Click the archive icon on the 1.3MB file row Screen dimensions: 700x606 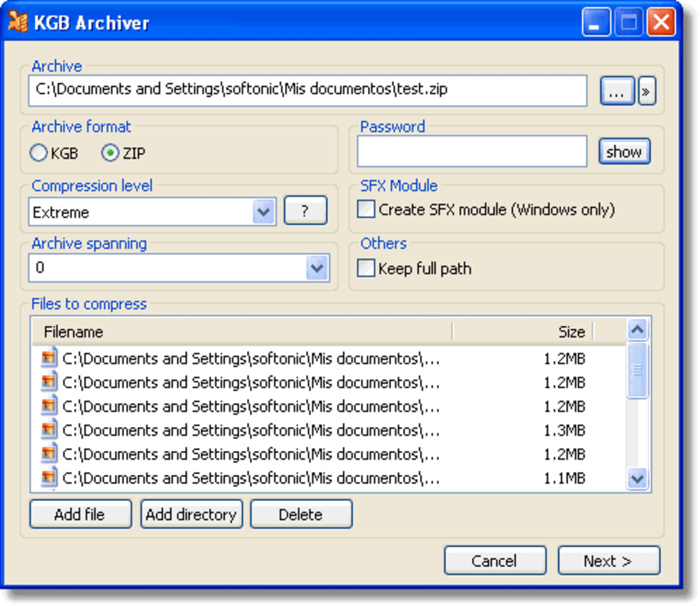point(49,430)
